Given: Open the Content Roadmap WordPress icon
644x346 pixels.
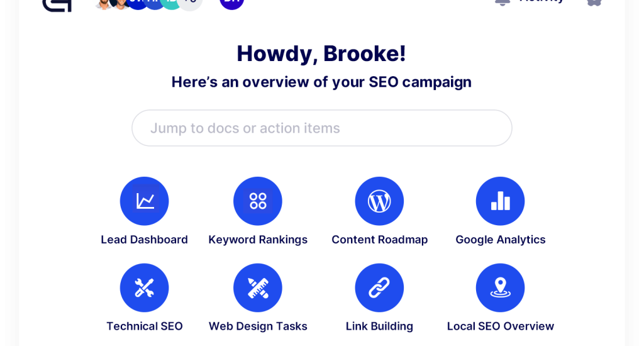Looking at the screenshot, I should click(379, 201).
